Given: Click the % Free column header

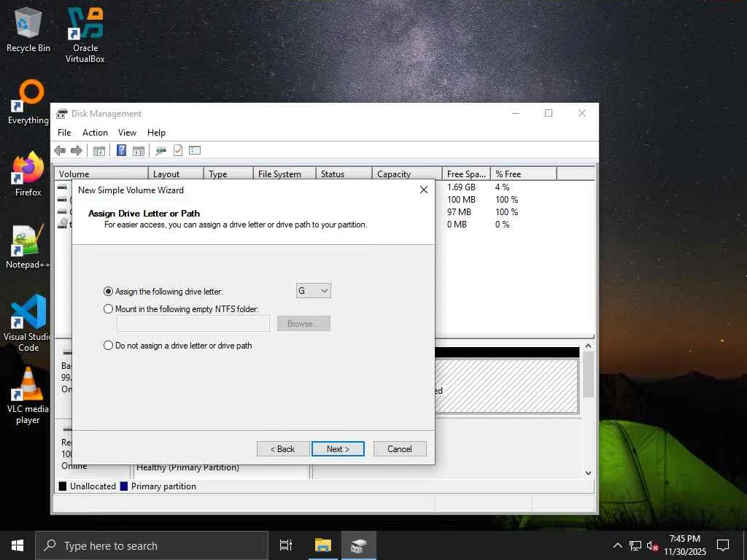Looking at the screenshot, I should [524, 174].
